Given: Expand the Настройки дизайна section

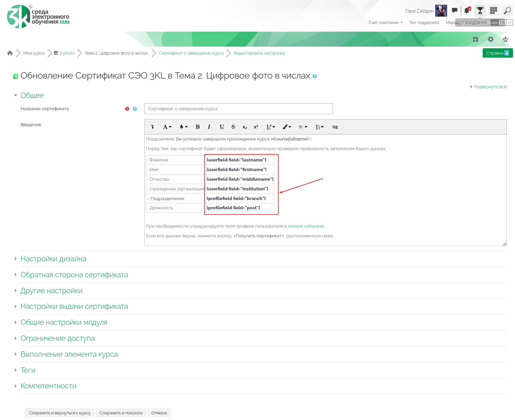Looking at the screenshot, I should [53, 259].
